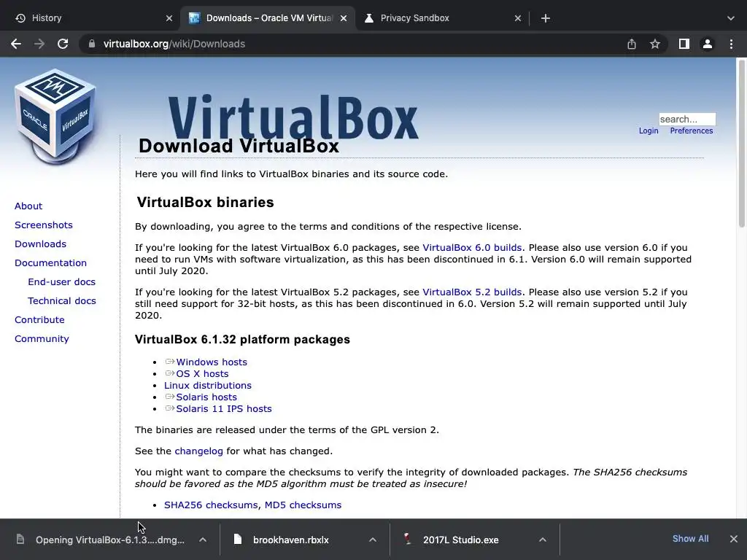This screenshot has height=560, width=747.
Task: Bookmark this page with the star icon
Action: pyautogui.click(x=655, y=44)
